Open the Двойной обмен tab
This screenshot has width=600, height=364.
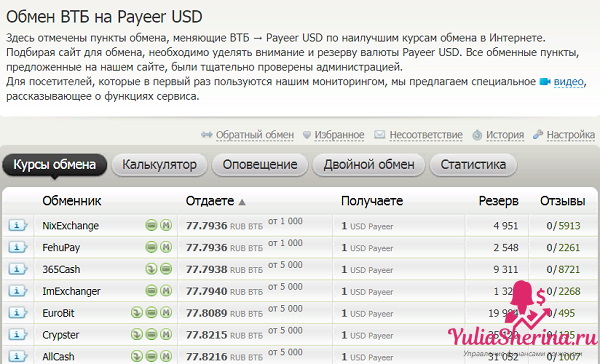(x=369, y=165)
